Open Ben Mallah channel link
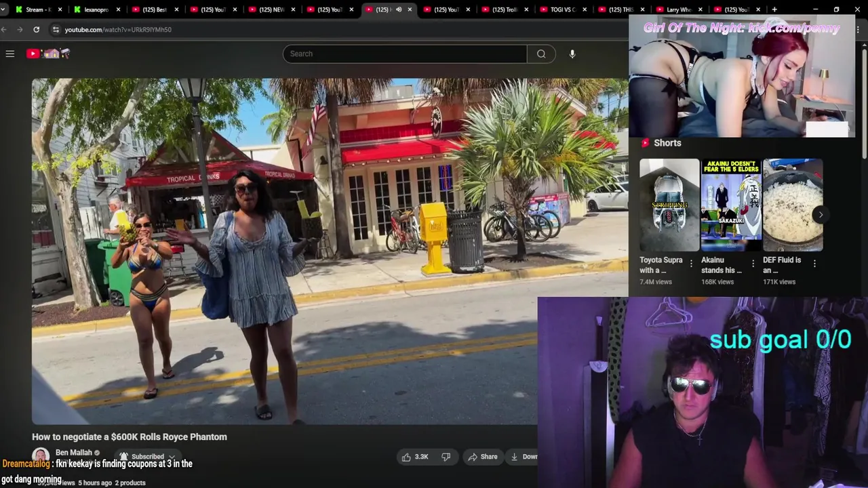Image resolution: width=868 pixels, height=488 pixels. [73, 452]
